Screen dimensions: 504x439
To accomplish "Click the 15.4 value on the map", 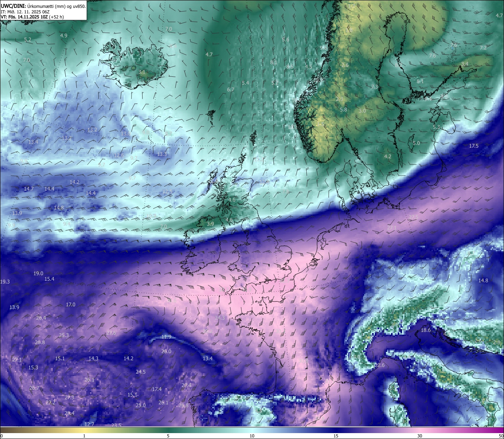I will (x=49, y=279).
